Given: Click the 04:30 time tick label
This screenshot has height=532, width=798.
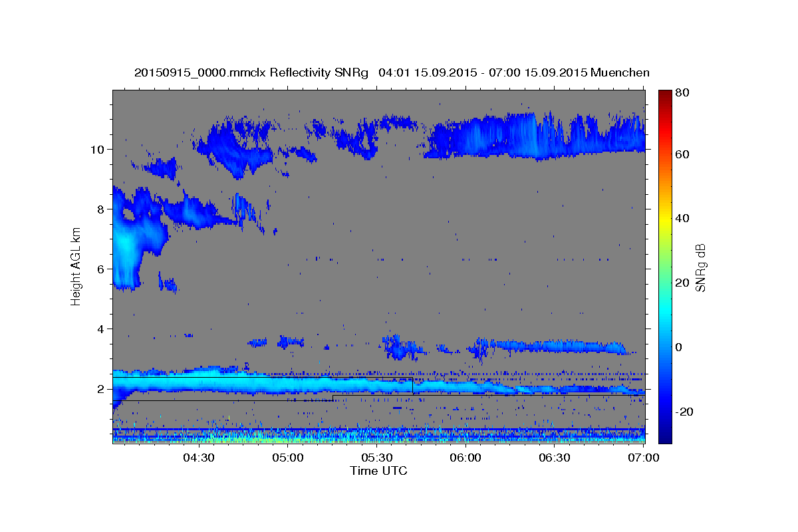Looking at the screenshot, I should point(198,458).
